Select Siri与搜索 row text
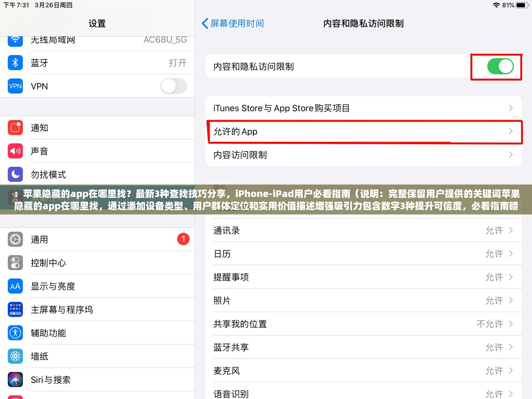The height and width of the screenshot is (399, 532). point(51,380)
